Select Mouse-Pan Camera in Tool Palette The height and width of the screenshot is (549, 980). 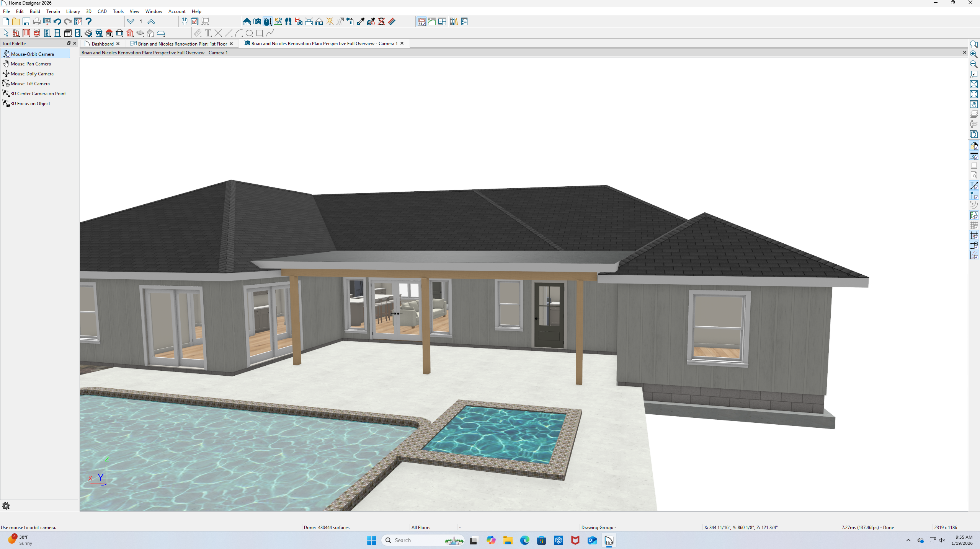(31, 64)
